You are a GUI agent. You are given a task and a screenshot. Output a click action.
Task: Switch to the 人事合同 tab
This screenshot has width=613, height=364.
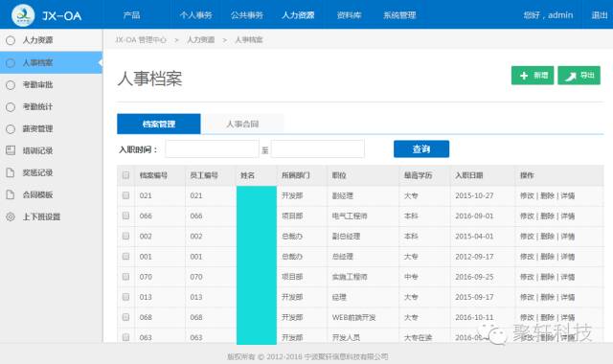tap(242, 124)
